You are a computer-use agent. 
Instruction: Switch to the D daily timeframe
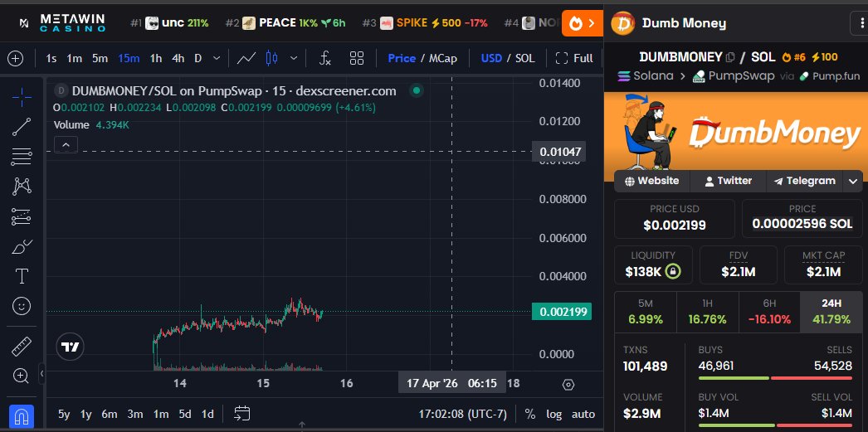point(197,58)
